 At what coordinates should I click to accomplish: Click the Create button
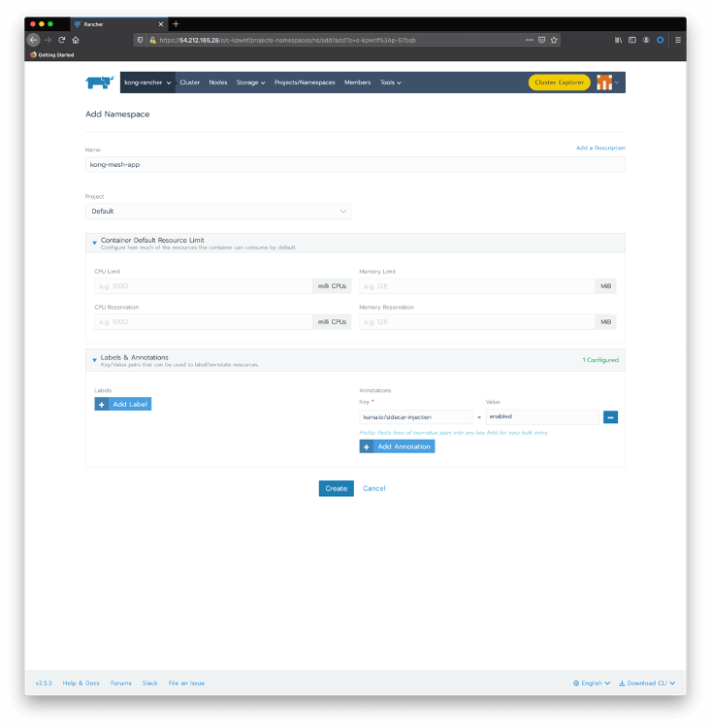(x=336, y=488)
